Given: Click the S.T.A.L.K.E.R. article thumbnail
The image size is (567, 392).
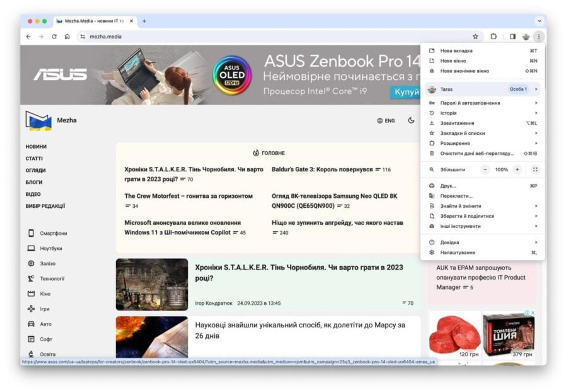Looking at the screenshot, I should coord(152,284).
